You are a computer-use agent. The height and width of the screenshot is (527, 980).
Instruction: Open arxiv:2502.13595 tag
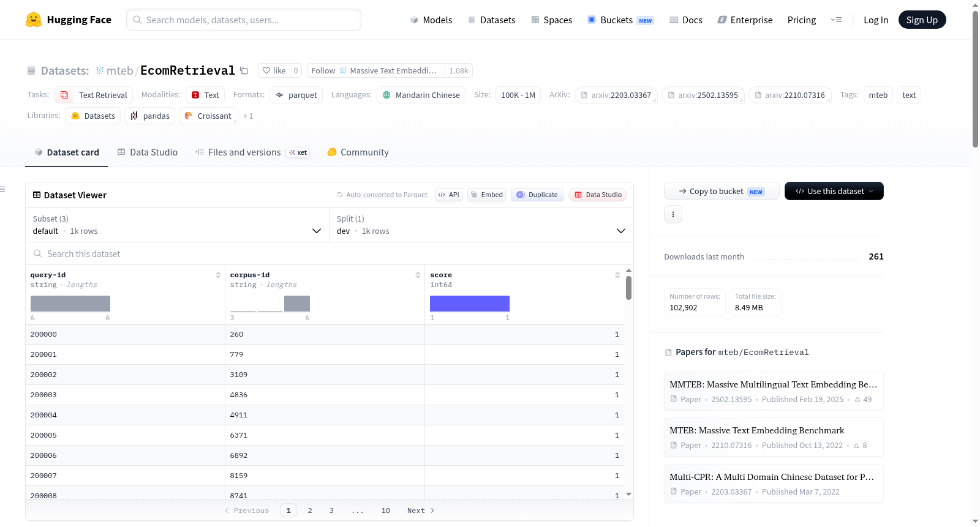coord(703,95)
